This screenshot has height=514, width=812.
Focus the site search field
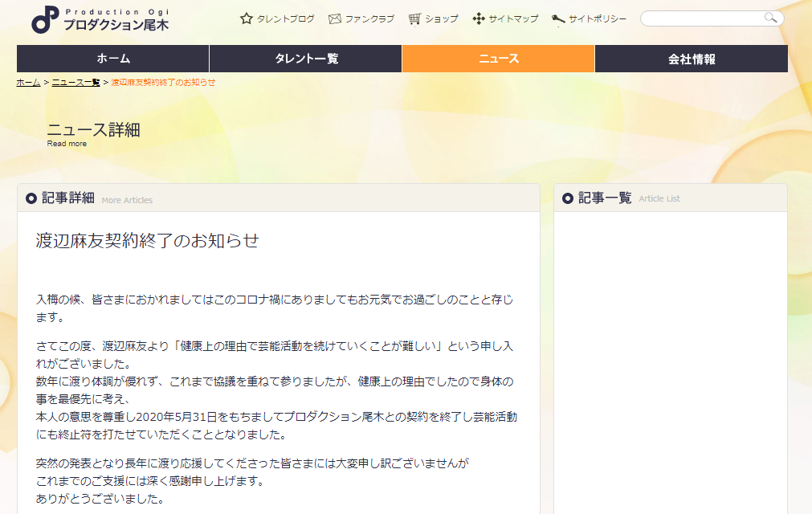[x=712, y=18]
